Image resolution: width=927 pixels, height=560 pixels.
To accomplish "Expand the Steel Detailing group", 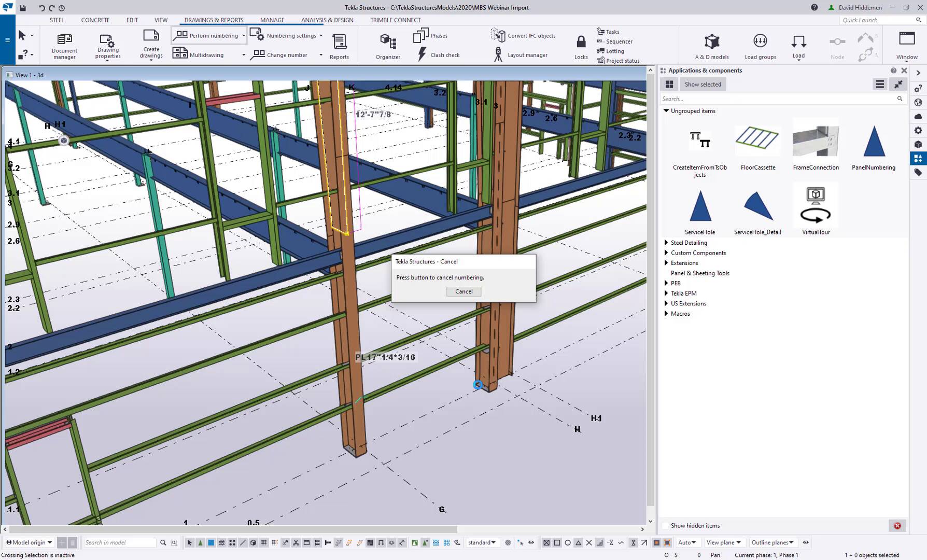I will [x=666, y=243].
